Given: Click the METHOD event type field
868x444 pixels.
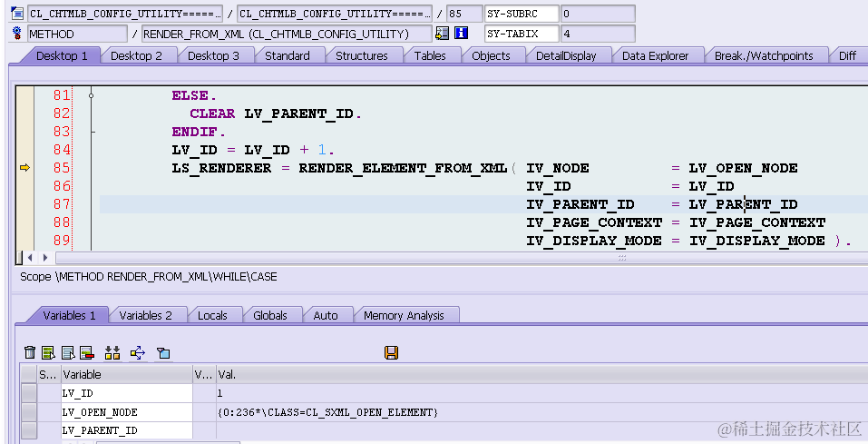Looking at the screenshot, I should 77,34.
